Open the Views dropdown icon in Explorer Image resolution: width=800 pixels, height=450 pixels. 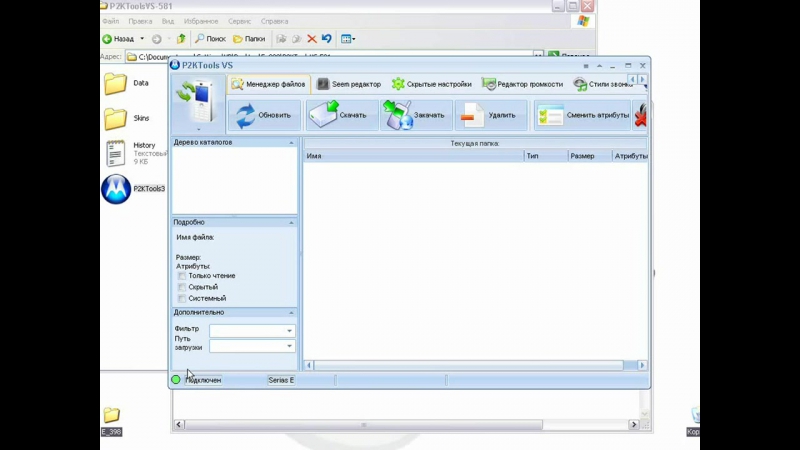pos(348,39)
